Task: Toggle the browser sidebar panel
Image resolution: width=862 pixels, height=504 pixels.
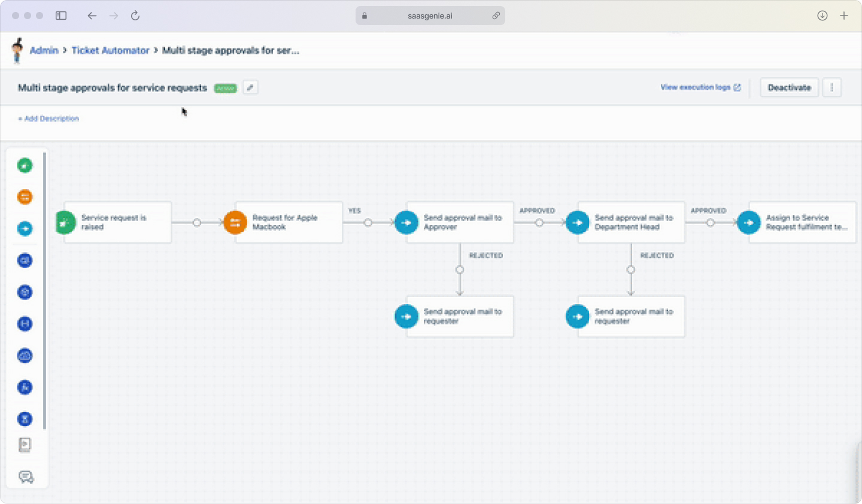Action: [60, 16]
